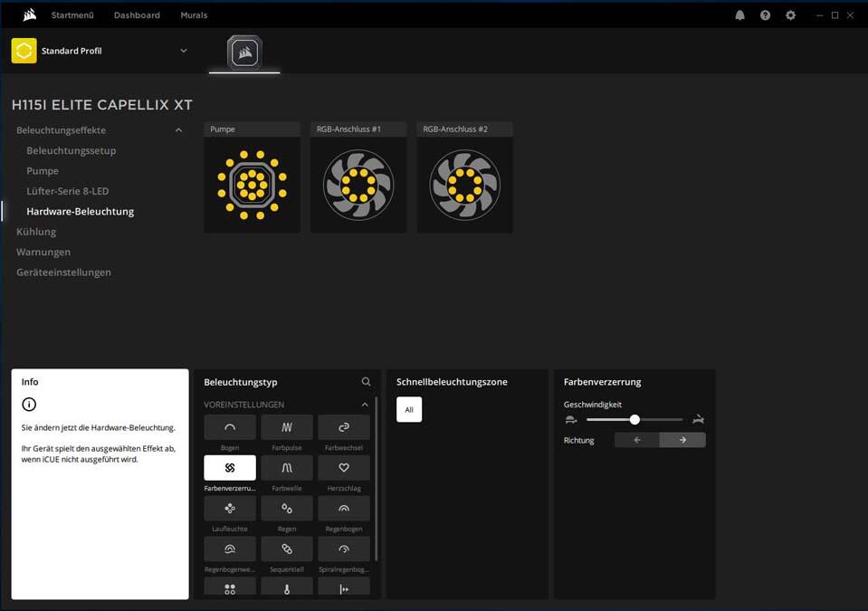Viewport: 868px width, 611px height.
Task: Open Beleuchtungssetup in the sidebar
Action: (x=72, y=150)
